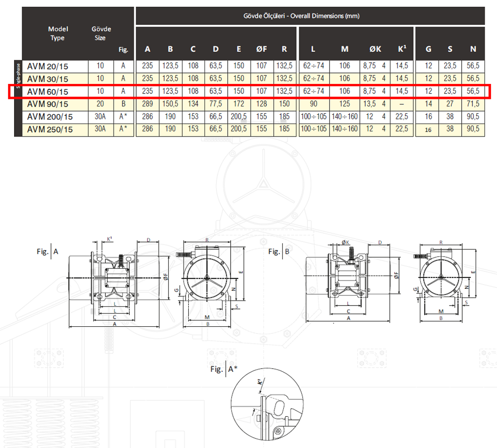Image resolution: width=497 pixels, height=448 pixels.
Task: Click '100÷105' in AVM 200/15 row
Action: 314,117
